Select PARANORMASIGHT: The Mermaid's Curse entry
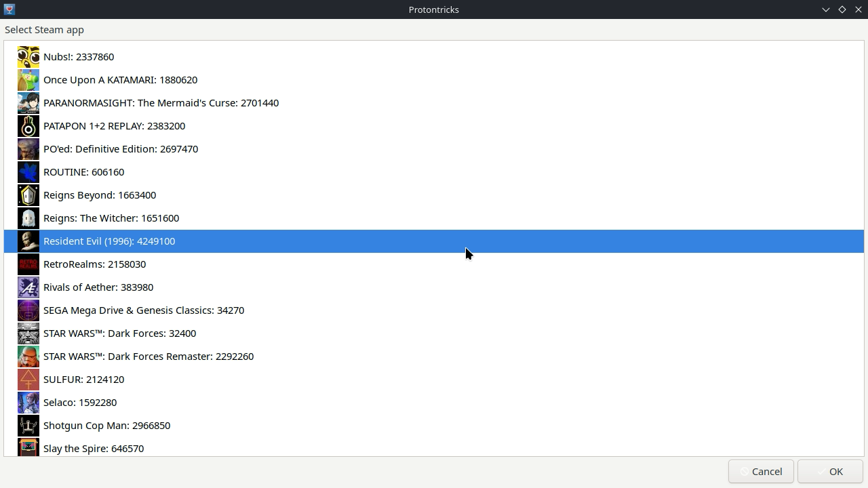This screenshot has width=868, height=488. [161, 103]
